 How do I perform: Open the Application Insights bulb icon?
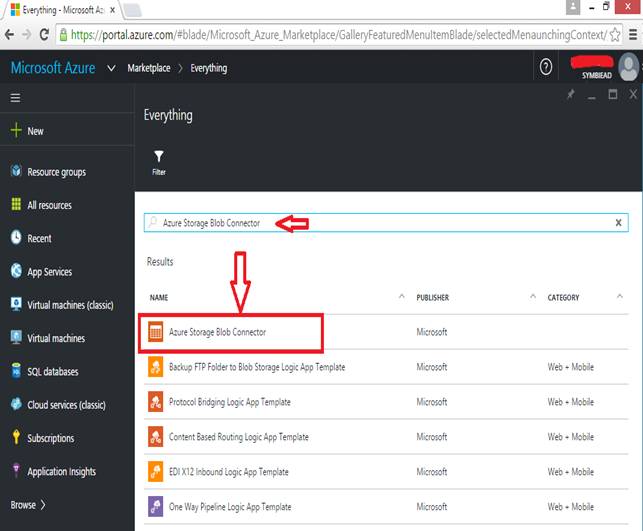(16, 470)
